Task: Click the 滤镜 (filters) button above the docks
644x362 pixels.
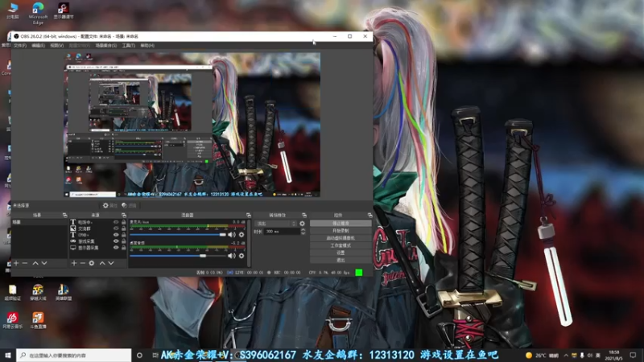Action: tap(129, 205)
